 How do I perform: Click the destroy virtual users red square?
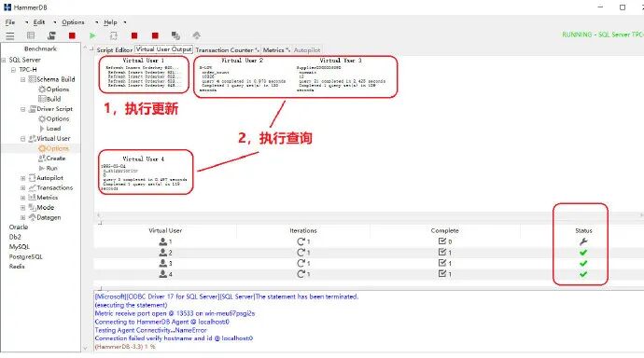point(72,35)
